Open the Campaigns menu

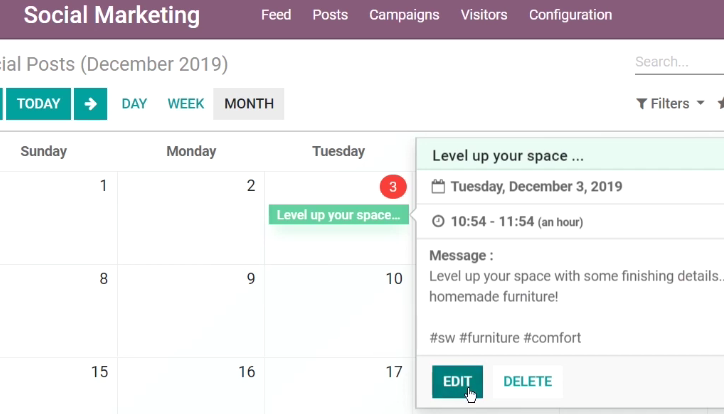[x=404, y=15]
